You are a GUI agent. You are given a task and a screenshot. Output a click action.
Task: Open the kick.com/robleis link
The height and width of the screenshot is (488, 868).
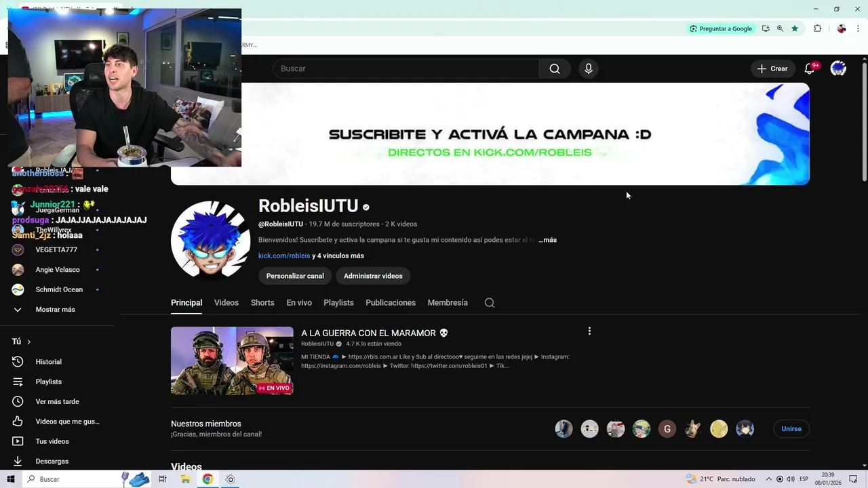(x=284, y=256)
